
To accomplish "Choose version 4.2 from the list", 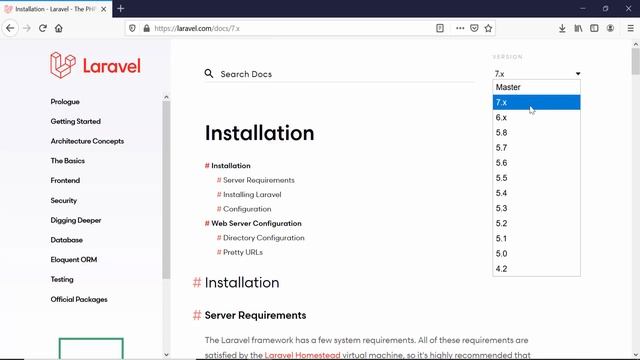I will [x=536, y=269].
